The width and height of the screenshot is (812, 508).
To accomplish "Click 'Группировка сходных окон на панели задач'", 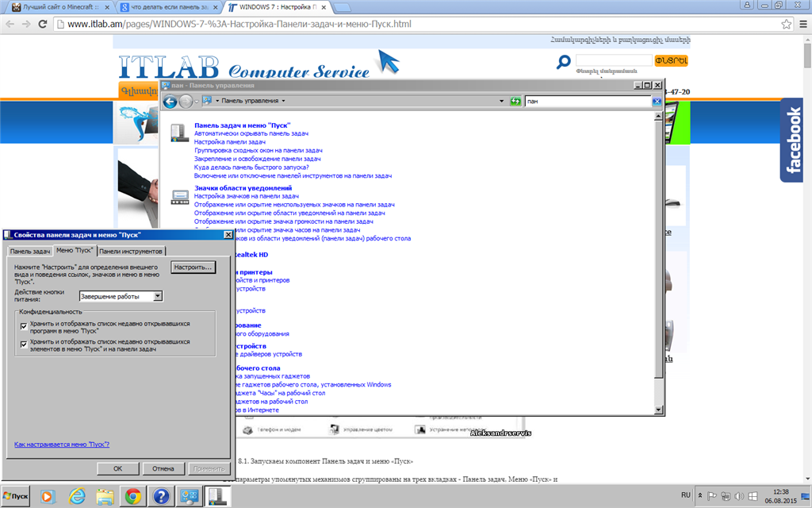I will pyautogui.click(x=259, y=150).
